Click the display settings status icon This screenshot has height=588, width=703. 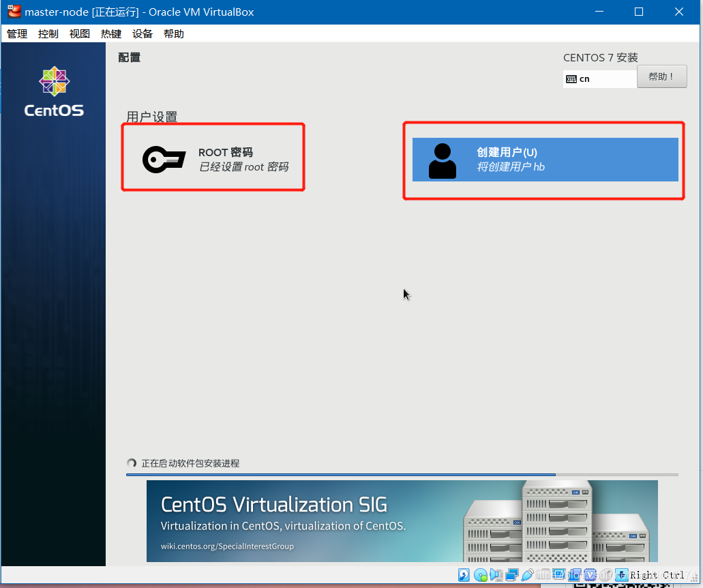pyautogui.click(x=559, y=574)
